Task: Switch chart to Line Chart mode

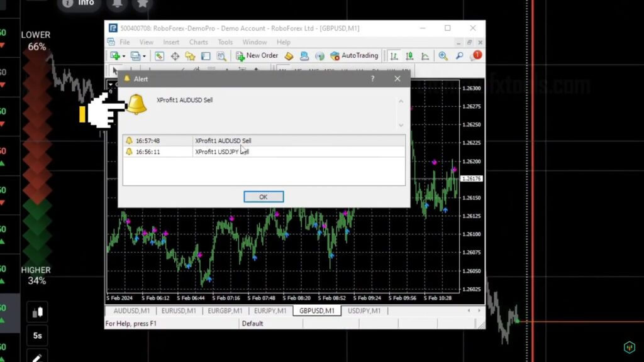Action: [x=425, y=55]
